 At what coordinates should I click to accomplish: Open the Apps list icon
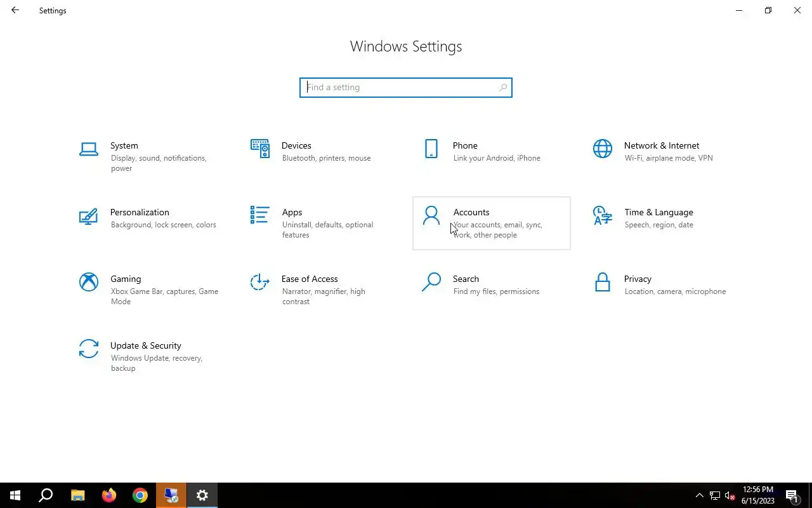click(260, 215)
